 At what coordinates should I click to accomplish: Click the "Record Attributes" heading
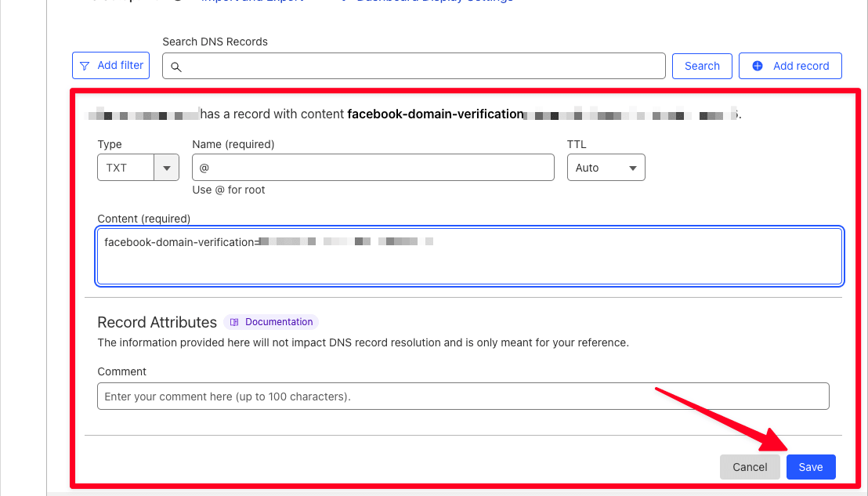pyautogui.click(x=157, y=322)
